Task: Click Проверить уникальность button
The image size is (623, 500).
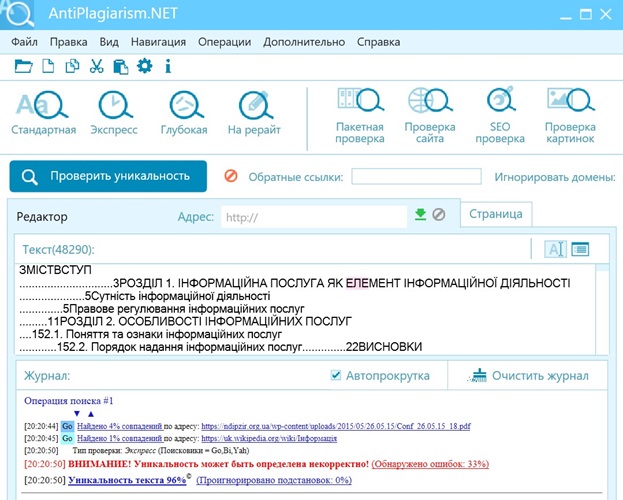Action: click(108, 176)
